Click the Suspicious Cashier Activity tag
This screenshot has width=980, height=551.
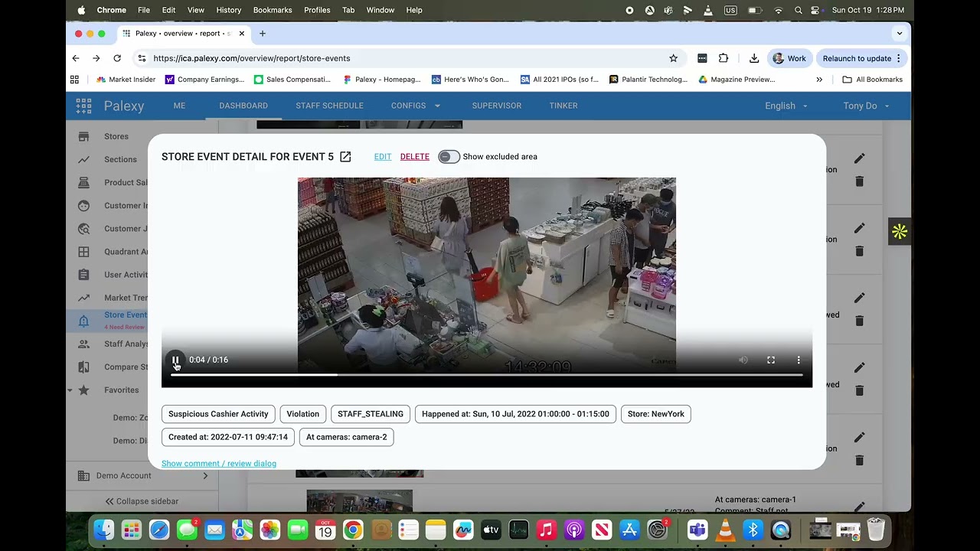(x=218, y=414)
